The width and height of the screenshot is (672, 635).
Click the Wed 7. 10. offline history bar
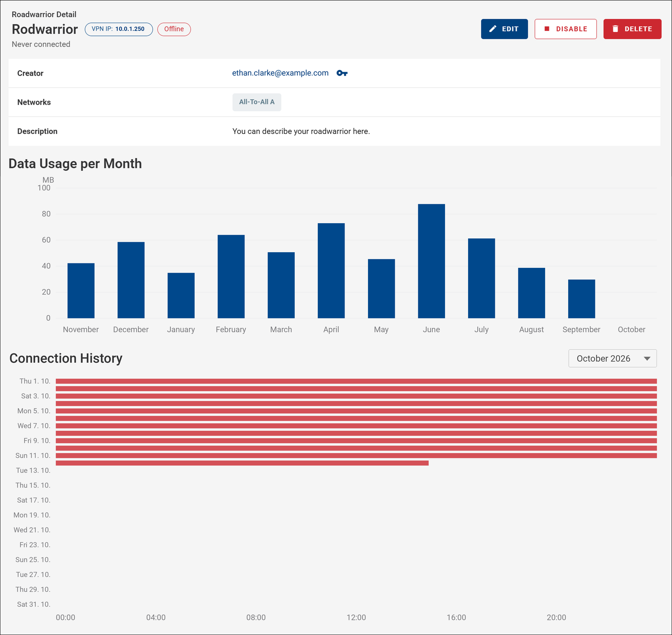point(356,426)
